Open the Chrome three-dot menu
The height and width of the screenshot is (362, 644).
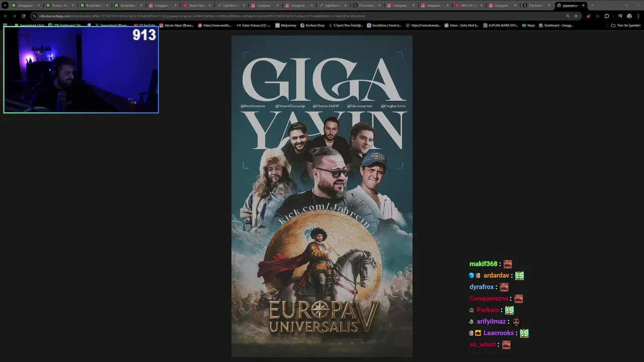tap(638, 16)
